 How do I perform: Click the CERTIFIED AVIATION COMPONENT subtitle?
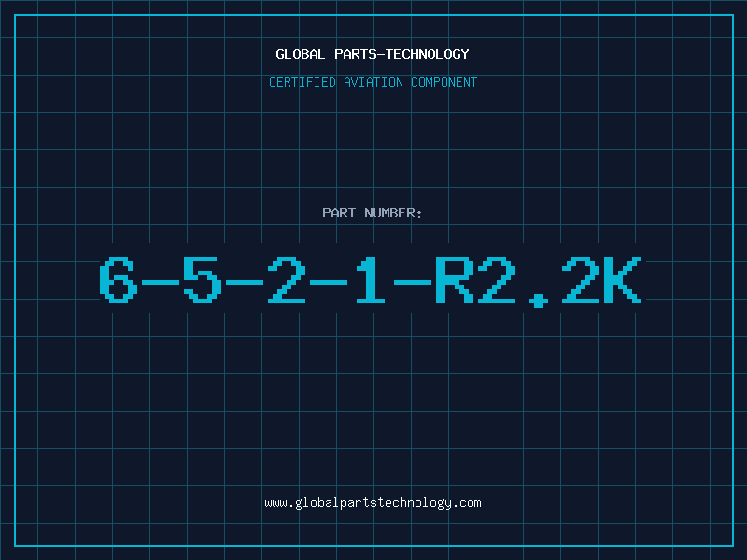click(x=373, y=82)
